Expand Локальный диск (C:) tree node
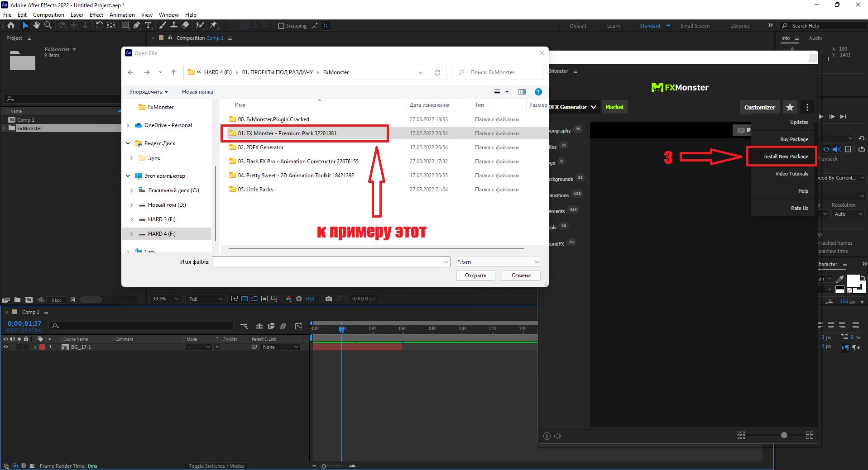 [x=132, y=190]
